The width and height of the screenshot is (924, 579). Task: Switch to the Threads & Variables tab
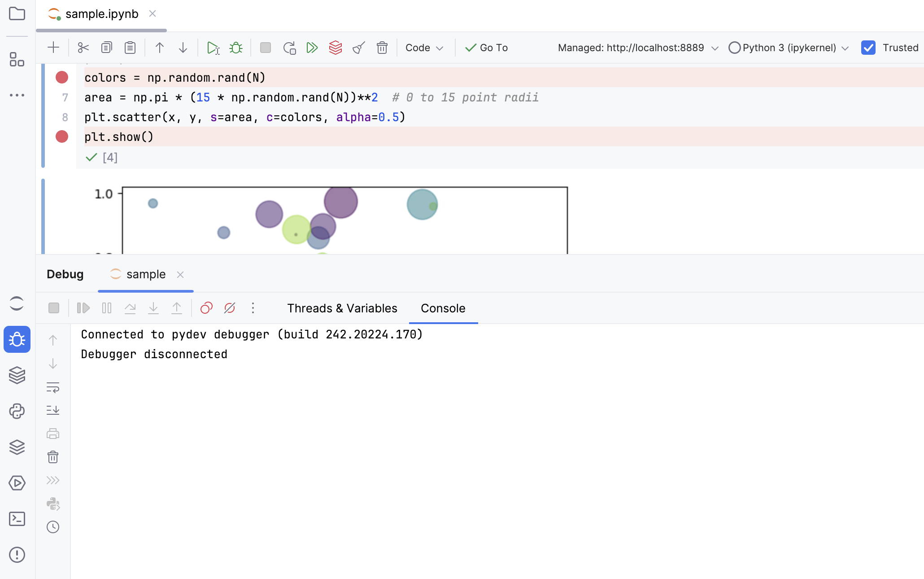tap(342, 308)
